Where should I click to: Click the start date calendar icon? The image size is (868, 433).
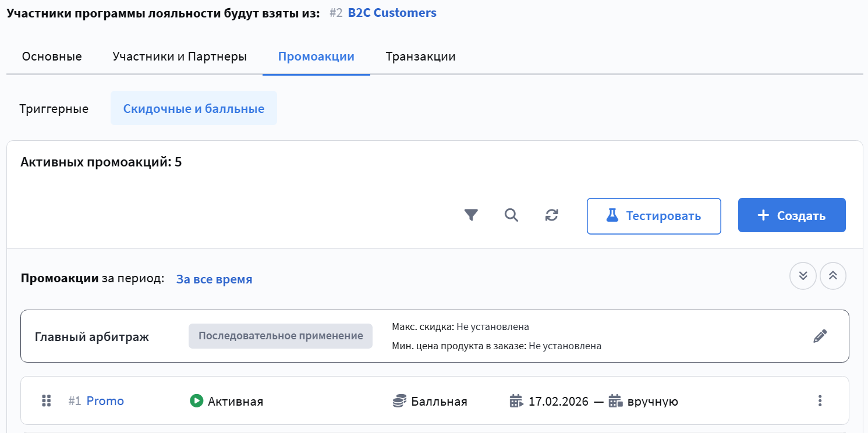pos(516,401)
